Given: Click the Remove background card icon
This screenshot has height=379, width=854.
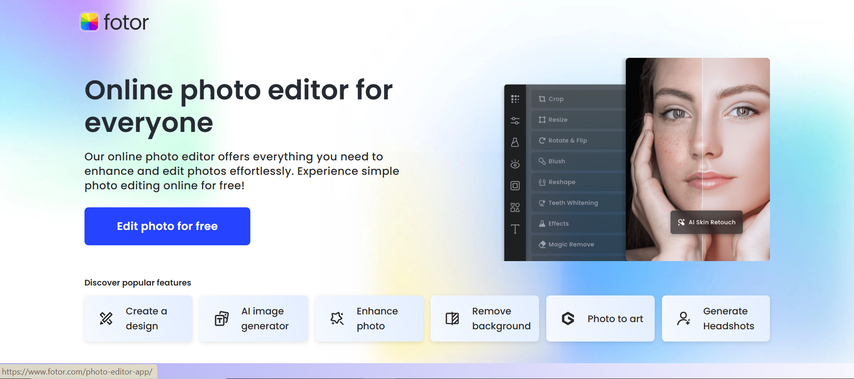Looking at the screenshot, I should (x=453, y=319).
